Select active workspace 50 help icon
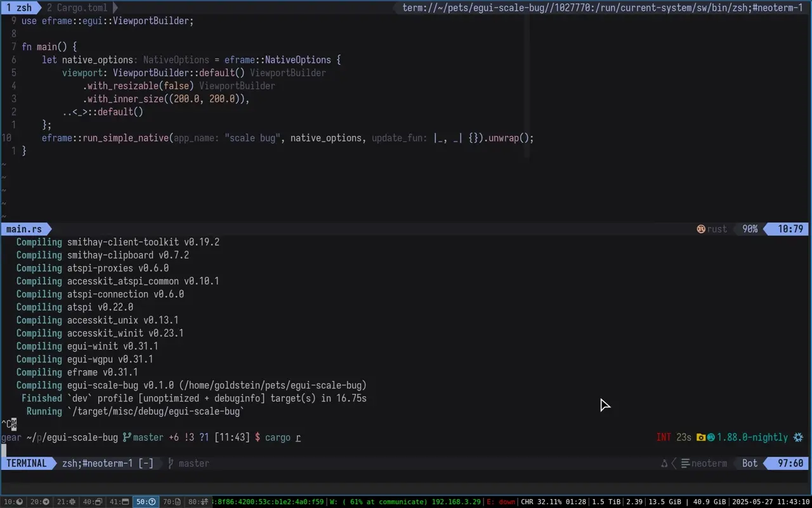 coord(145,502)
